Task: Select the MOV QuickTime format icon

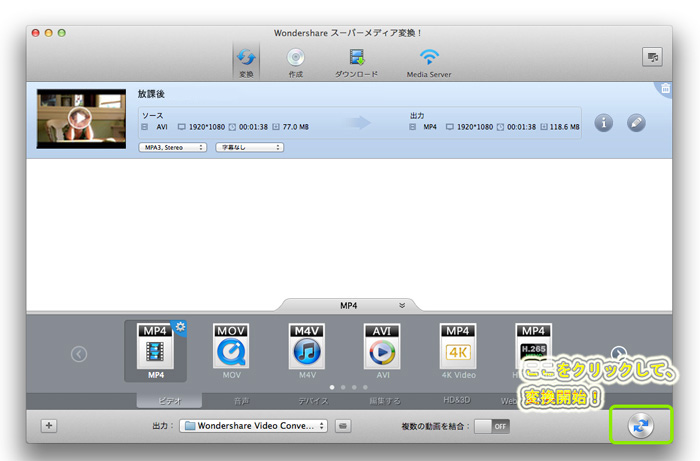Action: tap(231, 350)
